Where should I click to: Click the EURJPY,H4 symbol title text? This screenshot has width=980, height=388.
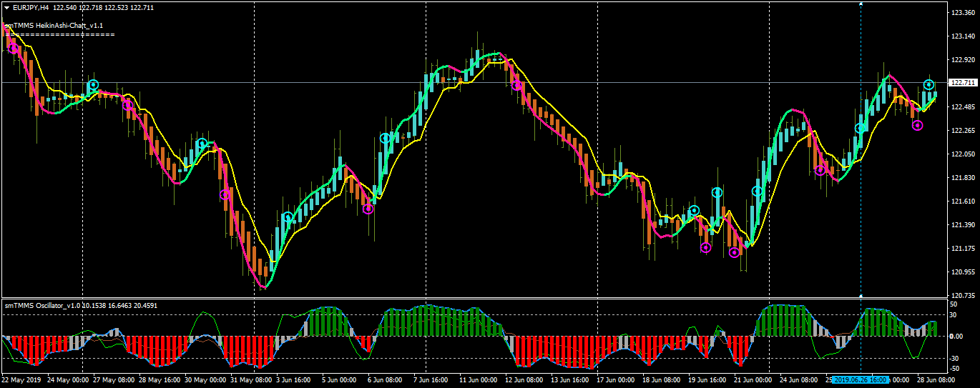tap(31, 7)
